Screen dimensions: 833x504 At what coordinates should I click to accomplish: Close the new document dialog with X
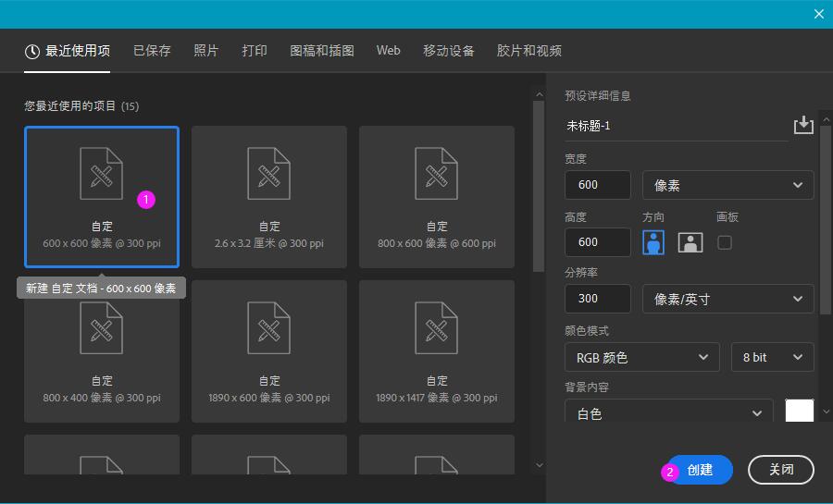819,14
